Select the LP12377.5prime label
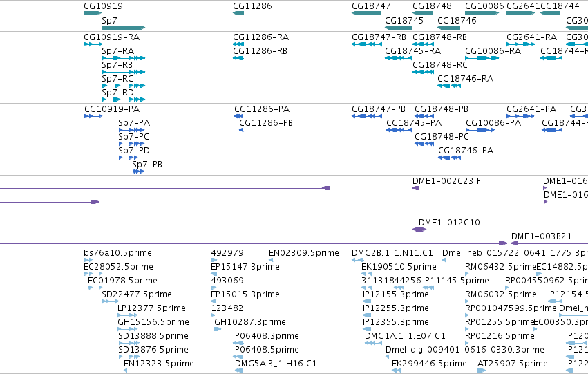Screen dimensions: 588x374 [151, 308]
